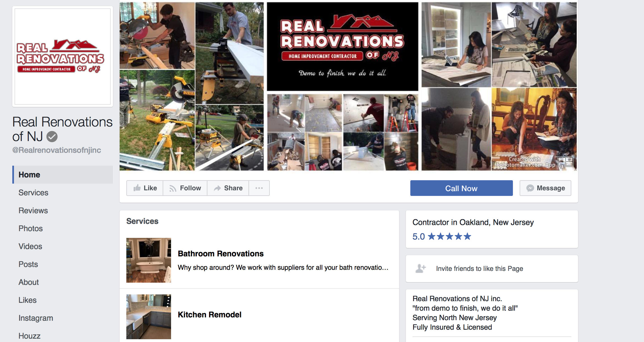644x342 pixels.
Task: Go to the Photos section
Action: click(30, 228)
